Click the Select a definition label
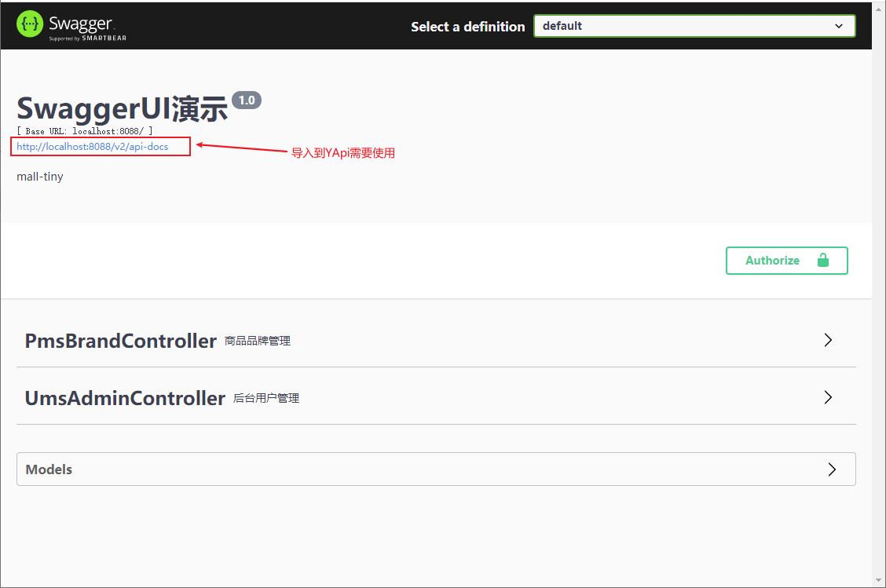886x588 pixels. (468, 27)
